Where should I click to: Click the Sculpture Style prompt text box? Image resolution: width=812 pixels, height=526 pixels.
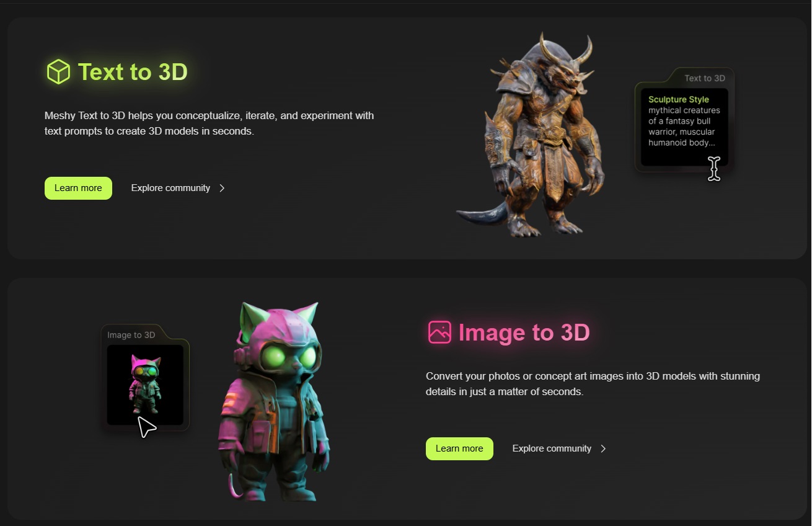click(x=684, y=127)
